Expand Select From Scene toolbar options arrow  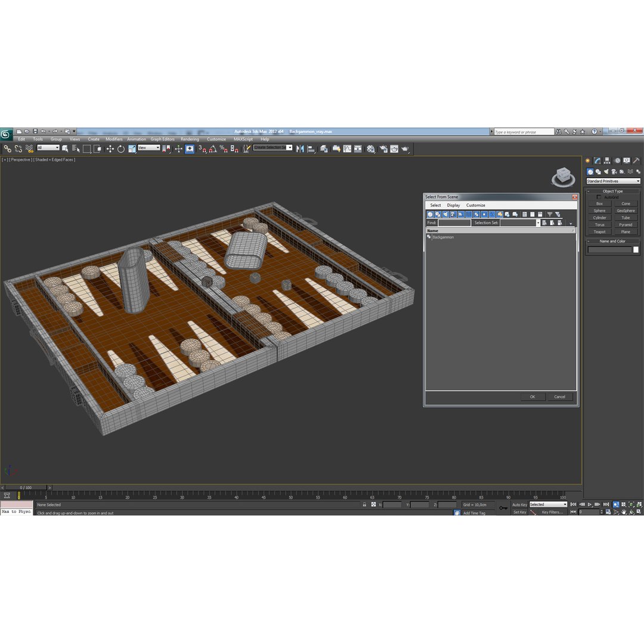coord(571,224)
